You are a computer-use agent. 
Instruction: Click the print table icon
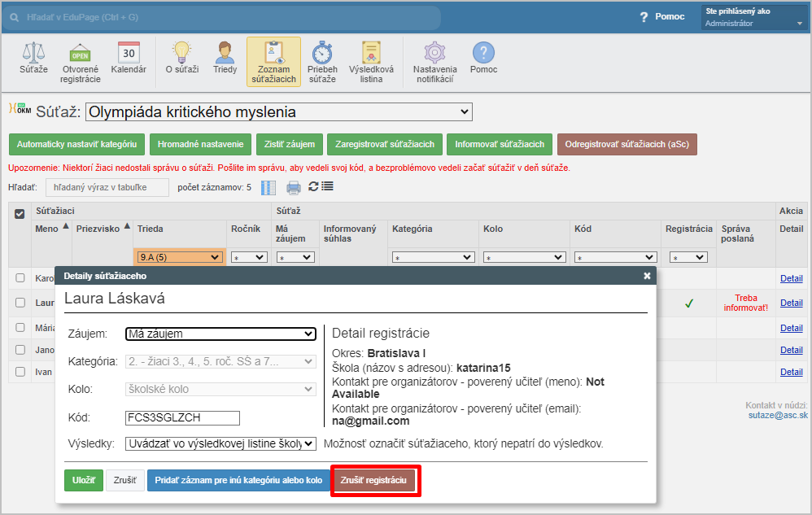click(294, 187)
